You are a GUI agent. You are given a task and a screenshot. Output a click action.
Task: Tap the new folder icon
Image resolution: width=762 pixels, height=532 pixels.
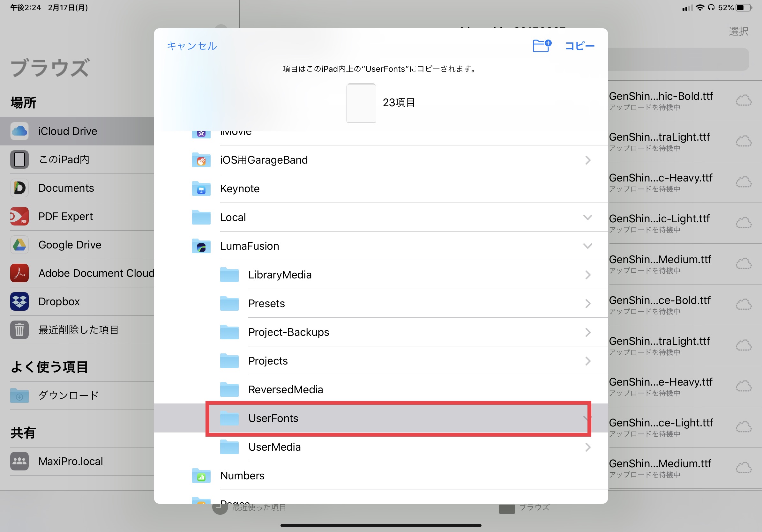click(x=542, y=46)
